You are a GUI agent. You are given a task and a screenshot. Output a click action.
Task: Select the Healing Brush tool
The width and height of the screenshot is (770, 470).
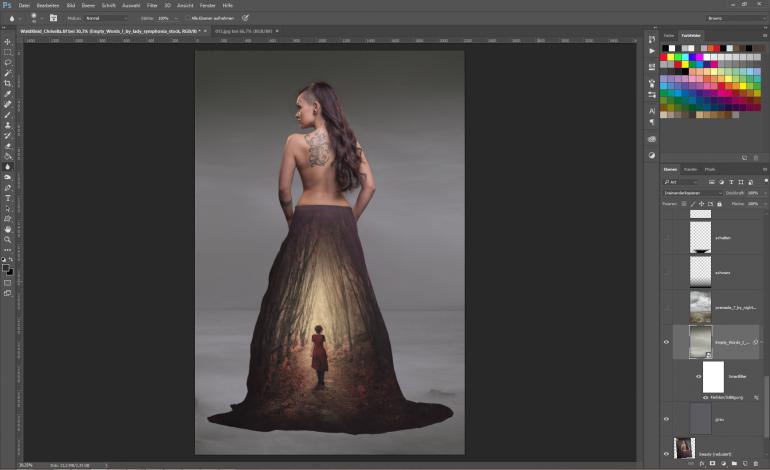pyautogui.click(x=7, y=104)
